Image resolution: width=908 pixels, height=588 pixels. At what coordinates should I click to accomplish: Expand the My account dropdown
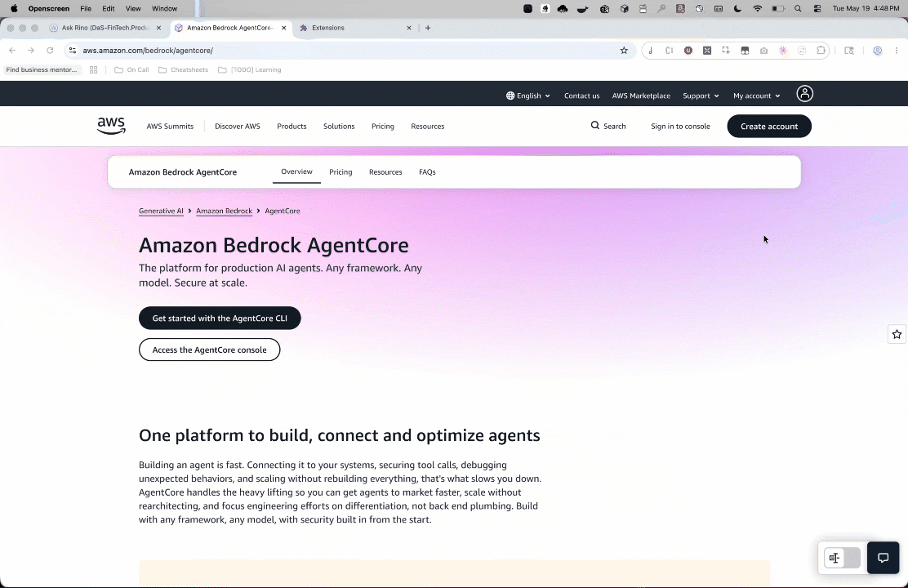click(x=756, y=96)
